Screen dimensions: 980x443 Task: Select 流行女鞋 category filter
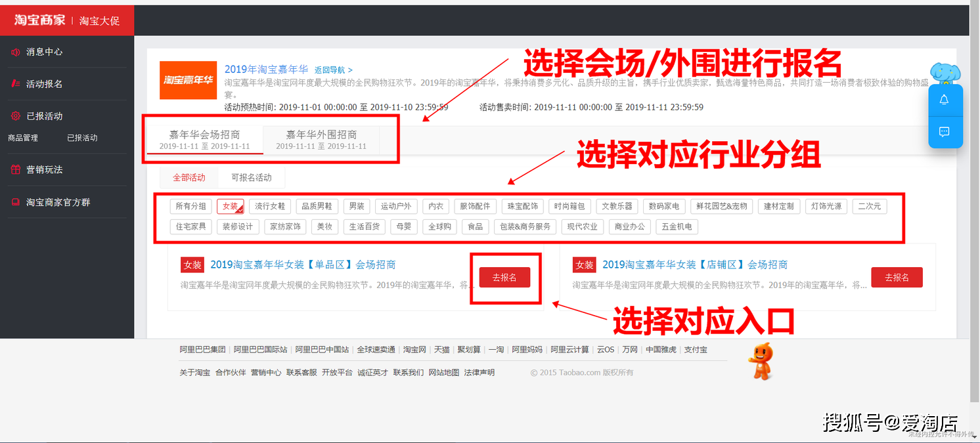pyautogui.click(x=270, y=206)
